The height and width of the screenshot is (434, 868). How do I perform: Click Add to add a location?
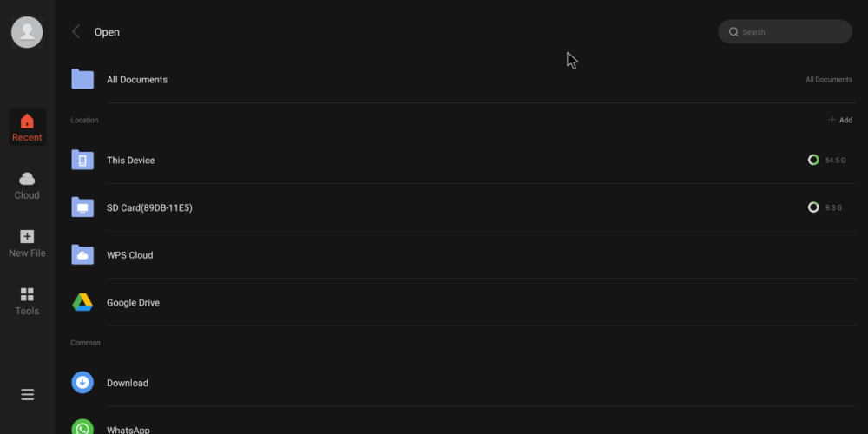click(840, 120)
